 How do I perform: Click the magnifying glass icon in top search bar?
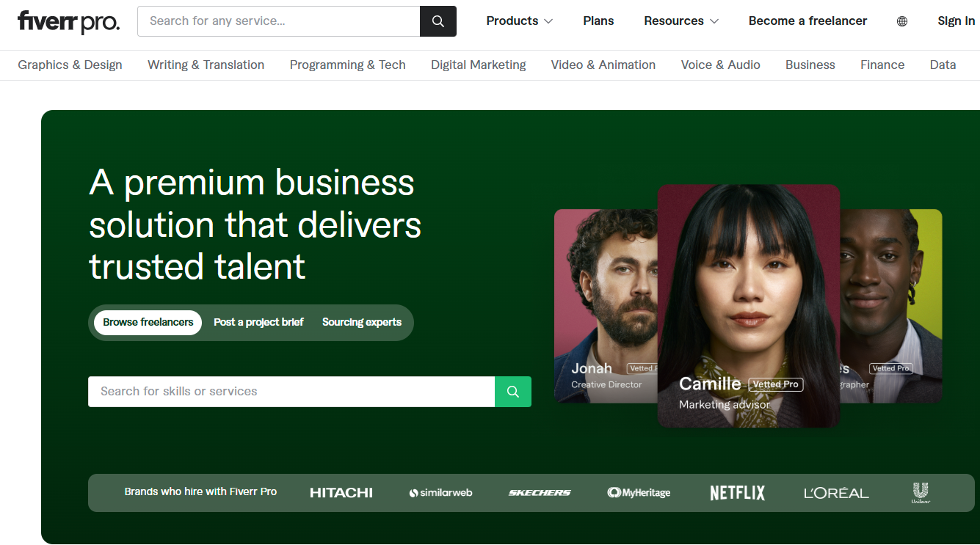pyautogui.click(x=438, y=21)
